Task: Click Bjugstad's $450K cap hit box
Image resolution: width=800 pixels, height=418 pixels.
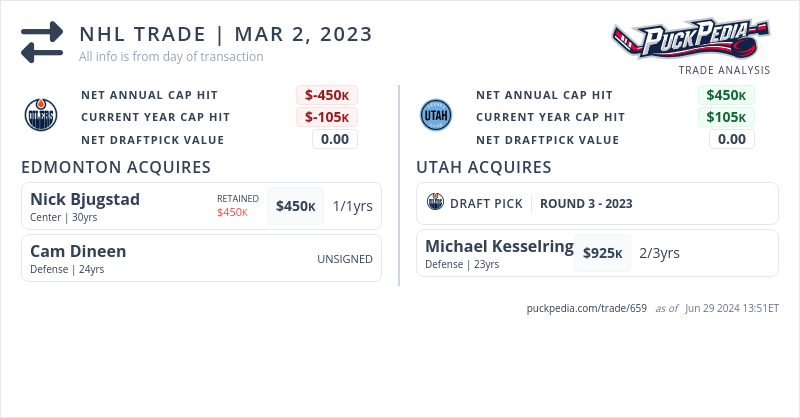Action: coord(296,206)
